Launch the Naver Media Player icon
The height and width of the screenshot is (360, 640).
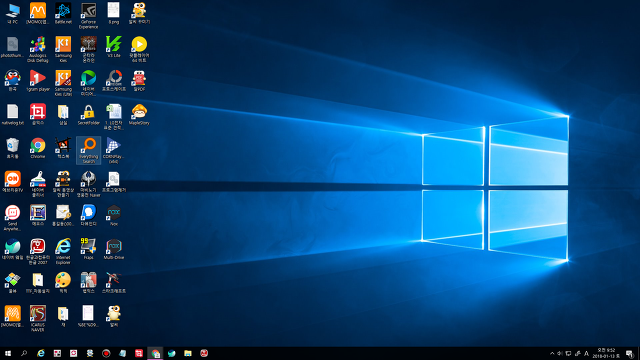pos(89,83)
